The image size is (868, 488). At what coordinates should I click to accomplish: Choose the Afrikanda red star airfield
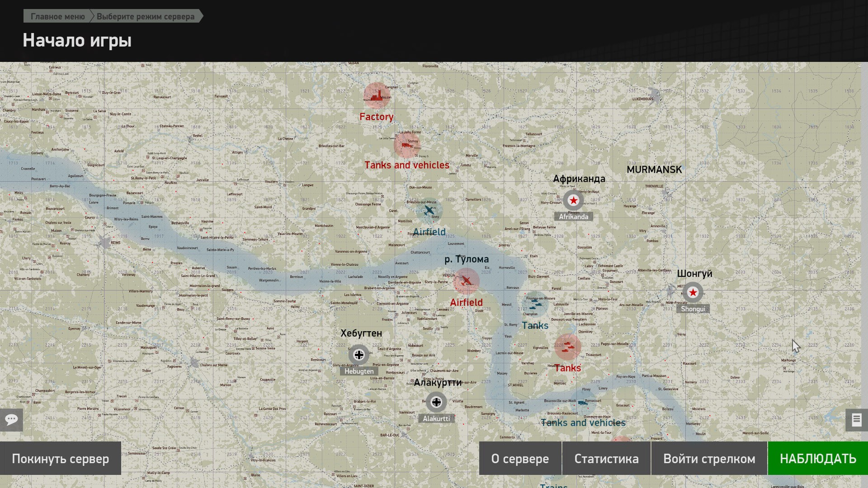[x=573, y=200]
